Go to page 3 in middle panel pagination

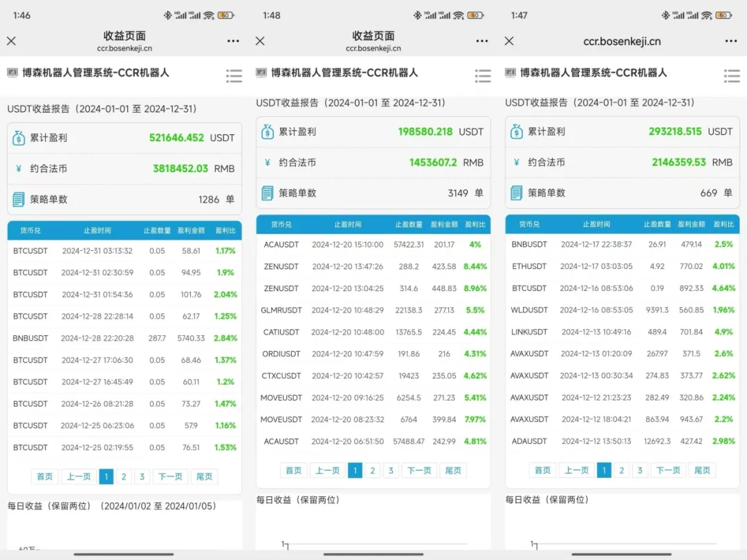coord(391,471)
